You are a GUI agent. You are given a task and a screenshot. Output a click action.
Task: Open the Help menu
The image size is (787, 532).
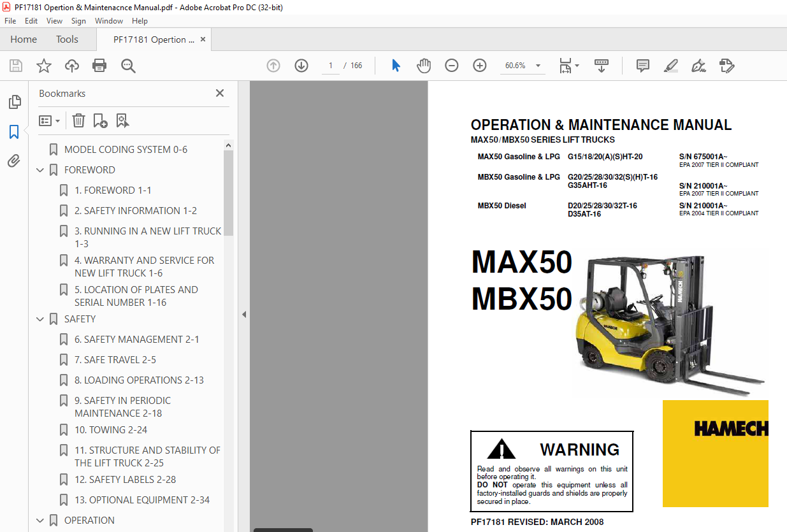point(140,21)
